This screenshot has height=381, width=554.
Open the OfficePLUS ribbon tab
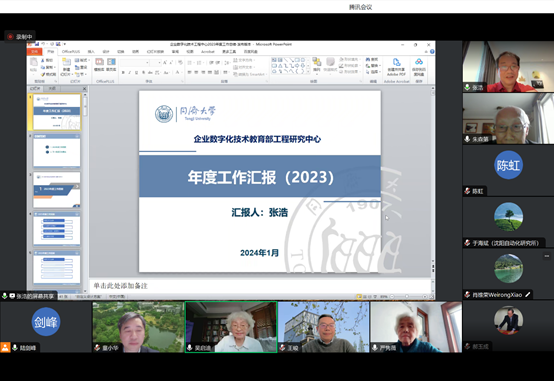pos(71,52)
